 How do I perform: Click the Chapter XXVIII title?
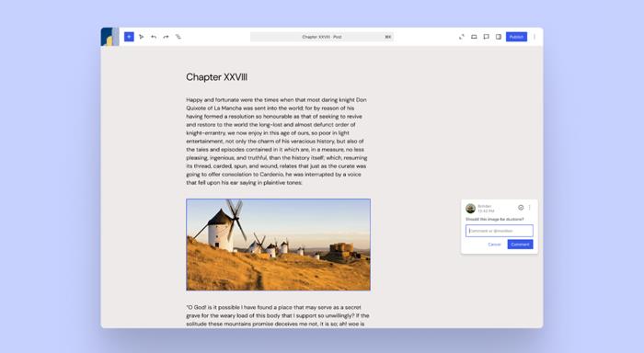pyautogui.click(x=217, y=77)
